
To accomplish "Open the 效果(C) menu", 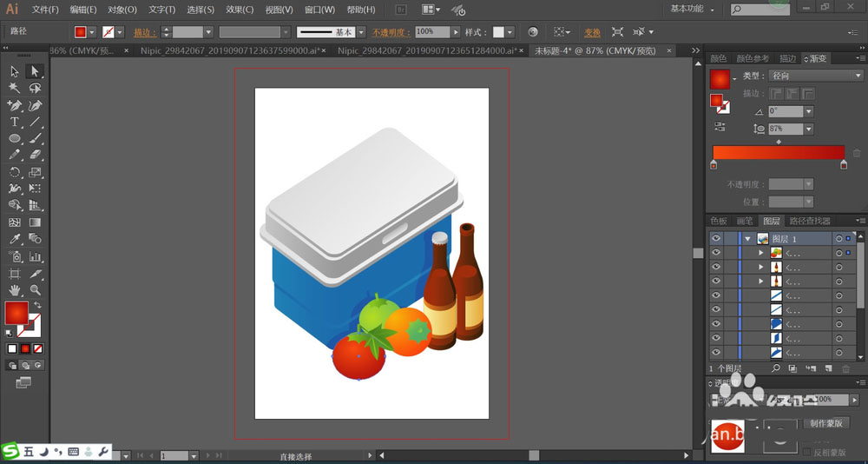I will click(x=240, y=10).
